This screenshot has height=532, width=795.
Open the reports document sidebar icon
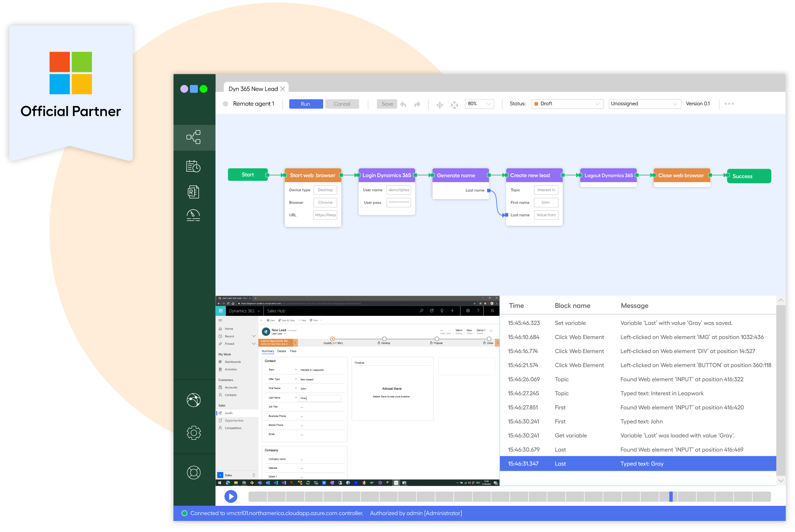coord(193,192)
